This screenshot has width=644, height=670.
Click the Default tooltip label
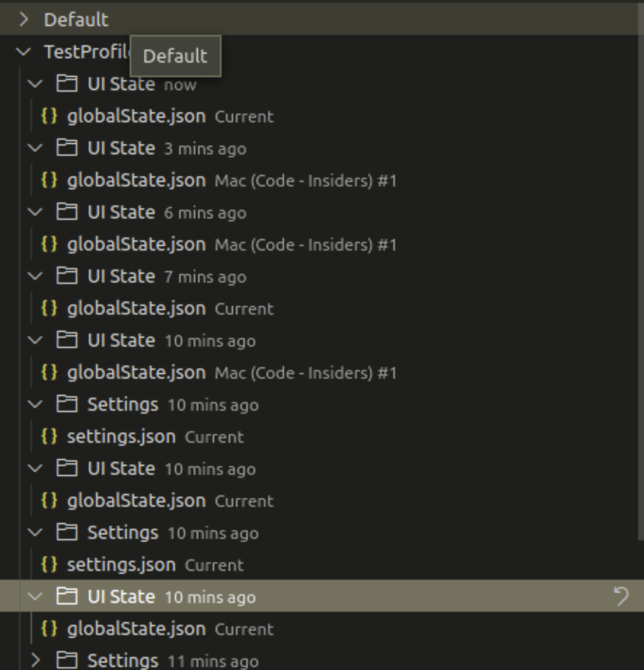point(175,56)
